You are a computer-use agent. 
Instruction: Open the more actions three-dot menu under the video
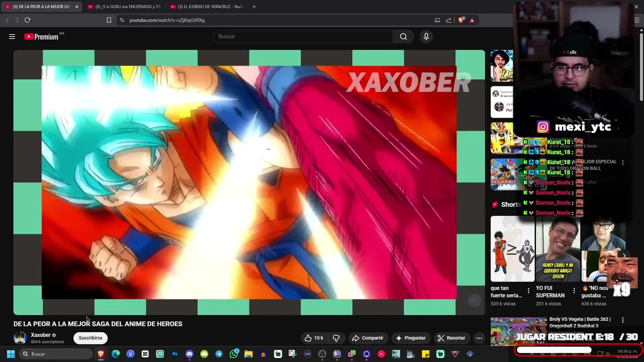point(479,338)
